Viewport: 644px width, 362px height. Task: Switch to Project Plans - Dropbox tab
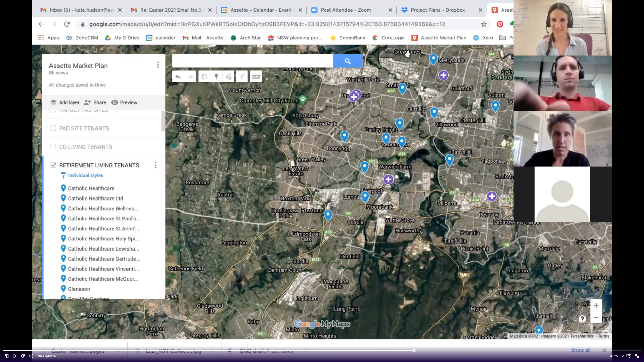click(438, 10)
